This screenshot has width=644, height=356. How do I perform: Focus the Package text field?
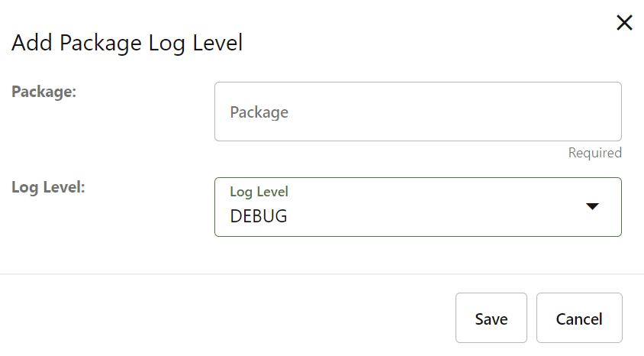pyautogui.click(x=417, y=112)
